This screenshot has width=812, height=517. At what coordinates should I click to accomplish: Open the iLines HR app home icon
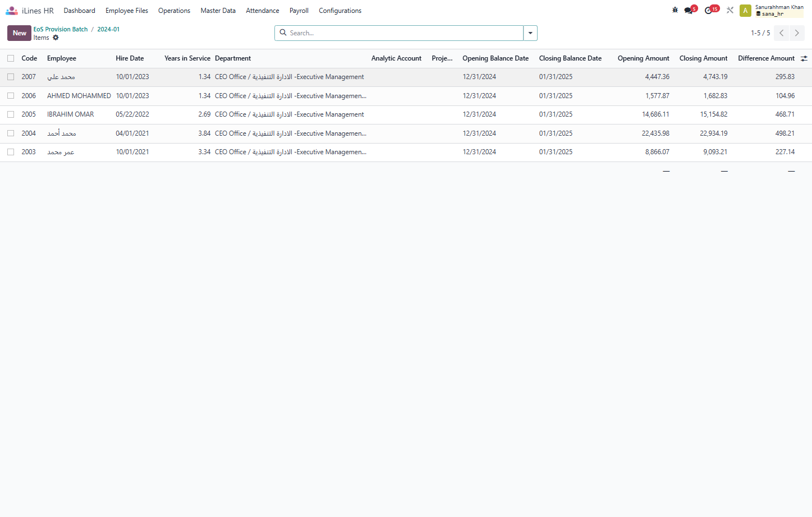(x=12, y=11)
